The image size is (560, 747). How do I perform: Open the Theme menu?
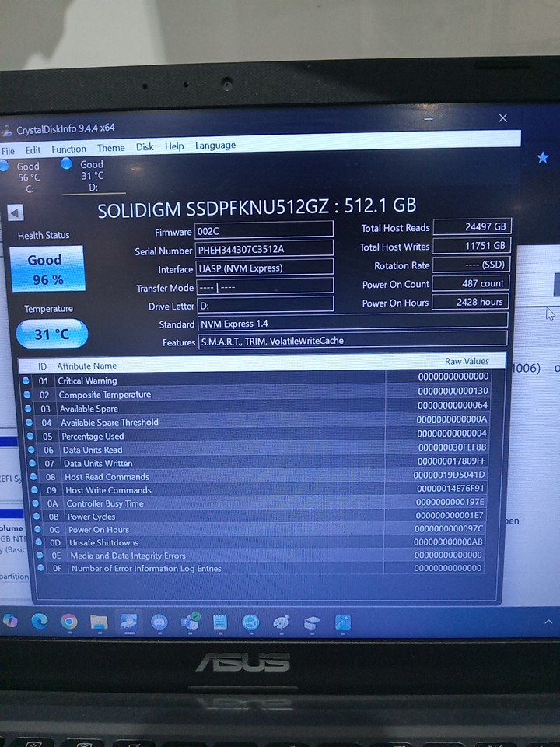click(111, 148)
